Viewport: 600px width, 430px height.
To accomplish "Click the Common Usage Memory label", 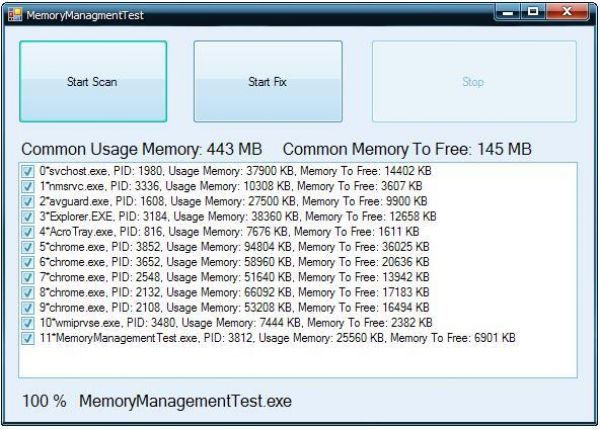I will [x=138, y=149].
